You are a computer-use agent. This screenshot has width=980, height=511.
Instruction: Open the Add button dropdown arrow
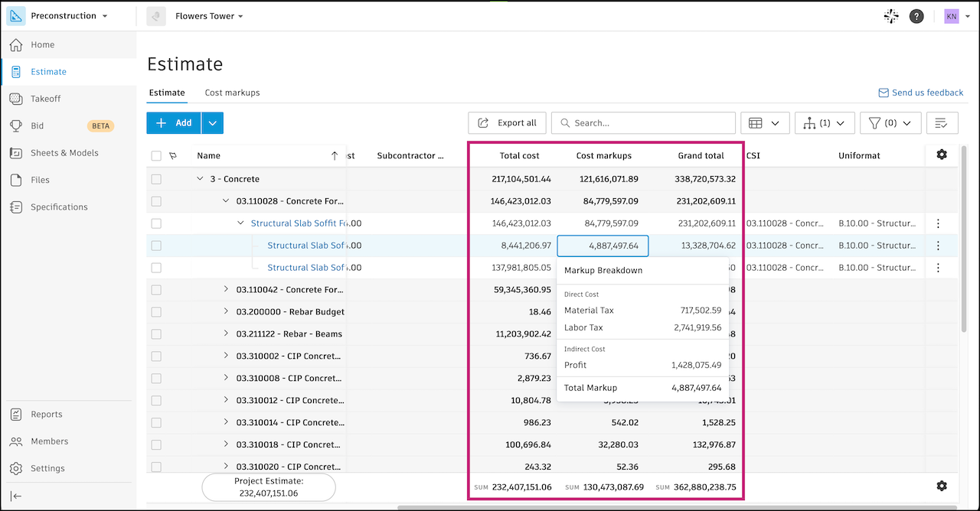(213, 123)
